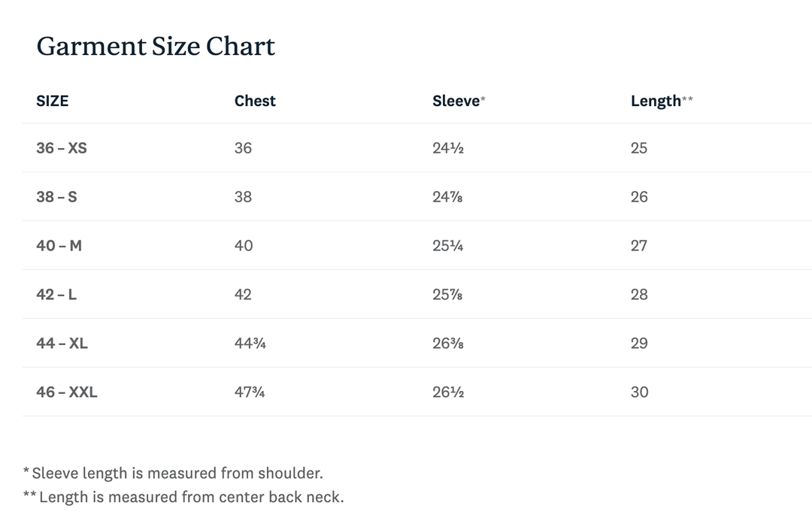Viewport: 812px width, 521px height.
Task: Select the 46 – XXL row label
Action: tap(67, 392)
